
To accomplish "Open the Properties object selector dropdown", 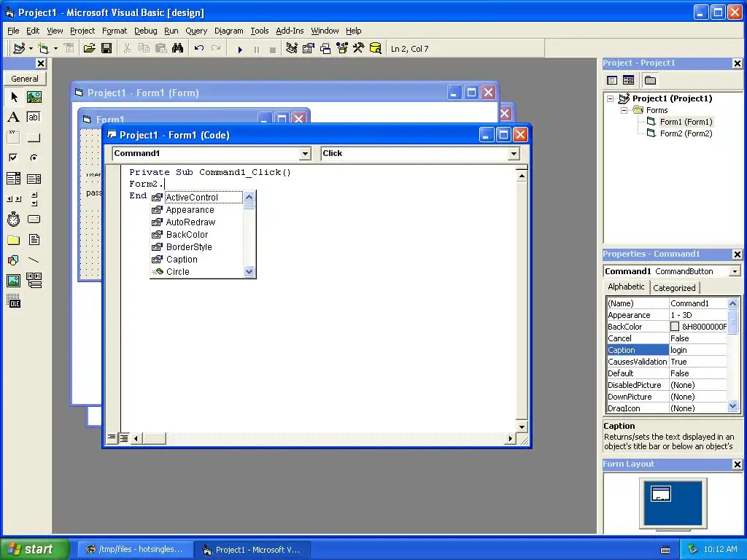I will (735, 271).
